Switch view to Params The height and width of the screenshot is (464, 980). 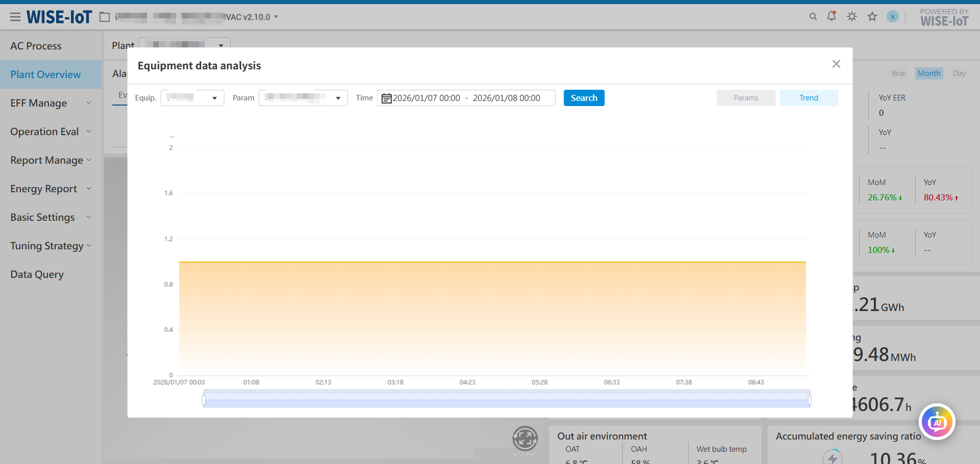pyautogui.click(x=746, y=98)
